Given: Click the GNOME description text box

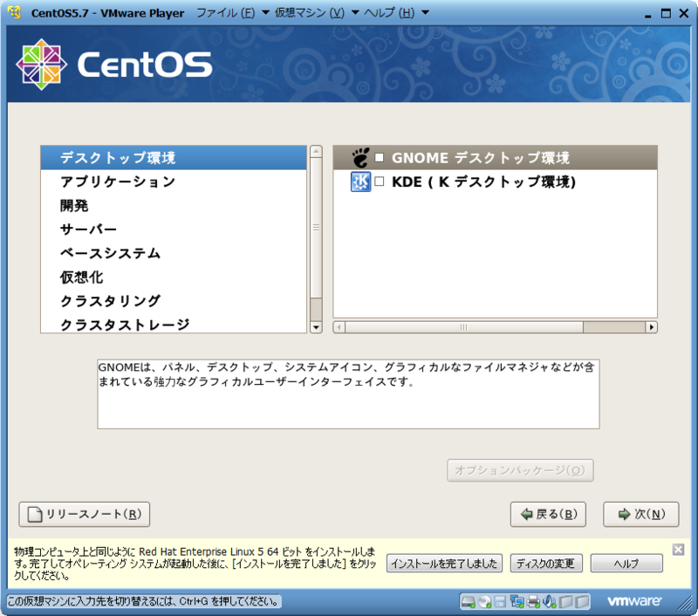Looking at the screenshot, I should (348, 394).
